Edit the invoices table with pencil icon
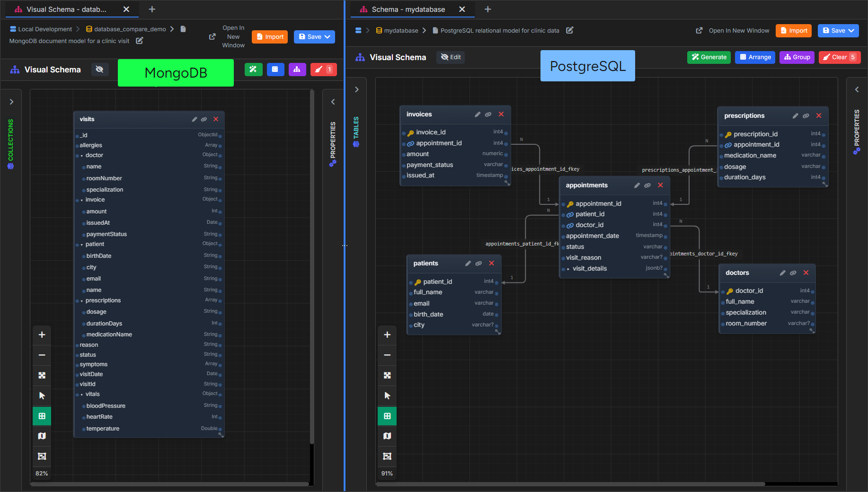The image size is (868, 492). (478, 114)
